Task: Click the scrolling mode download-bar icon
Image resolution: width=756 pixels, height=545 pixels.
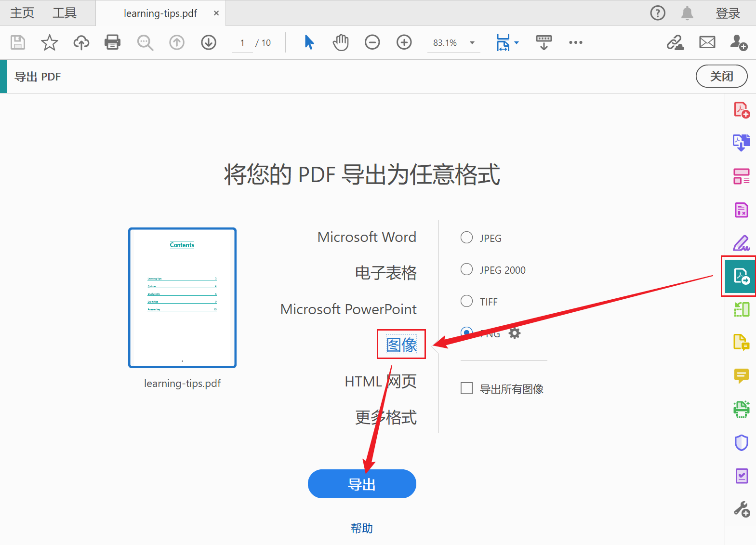Action: (544, 42)
